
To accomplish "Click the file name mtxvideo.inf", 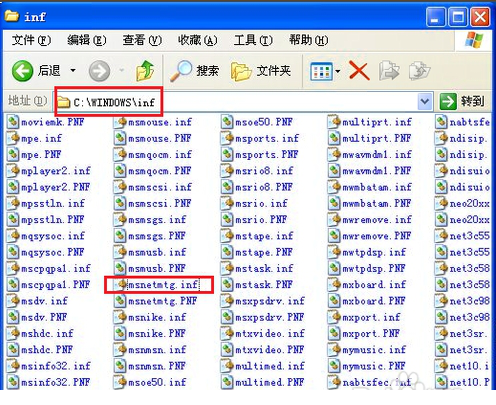I will point(270,334).
